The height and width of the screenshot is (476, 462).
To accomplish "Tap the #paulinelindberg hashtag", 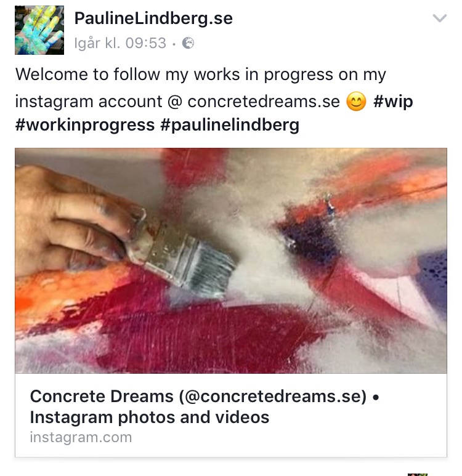I will (x=230, y=125).
